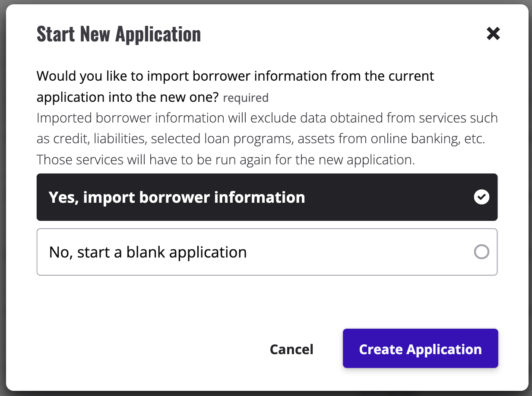Click the "required" label text

(246, 98)
